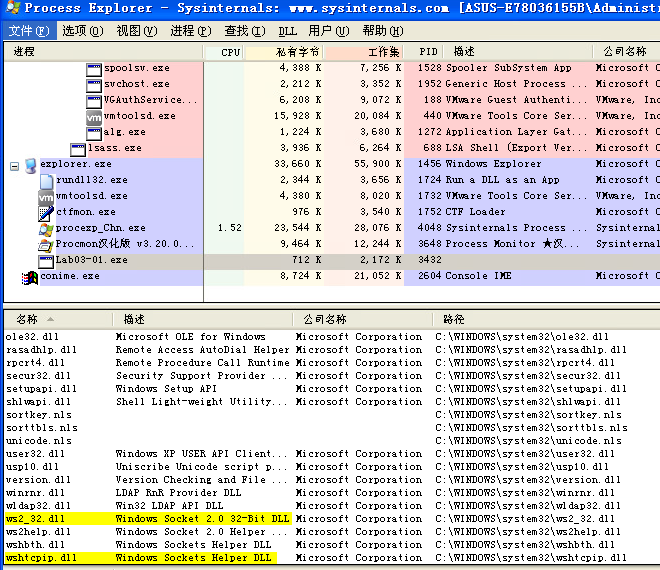Click the spoolsv.exe process icon
Viewport: 660px width, 570px height.
(94, 69)
